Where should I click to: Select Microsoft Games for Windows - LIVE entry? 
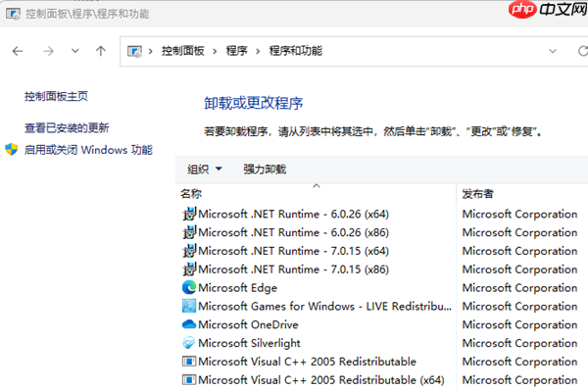pos(324,306)
